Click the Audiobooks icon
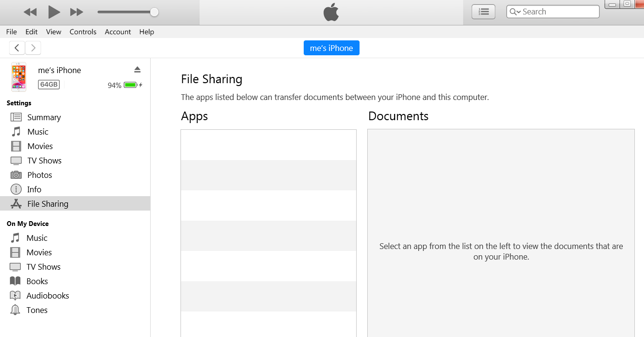 pyautogui.click(x=15, y=296)
